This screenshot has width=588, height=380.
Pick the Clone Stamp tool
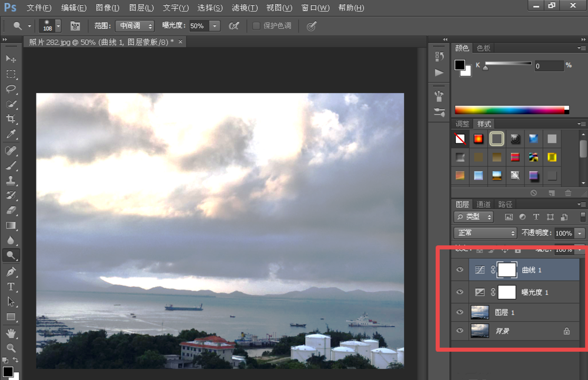11,181
